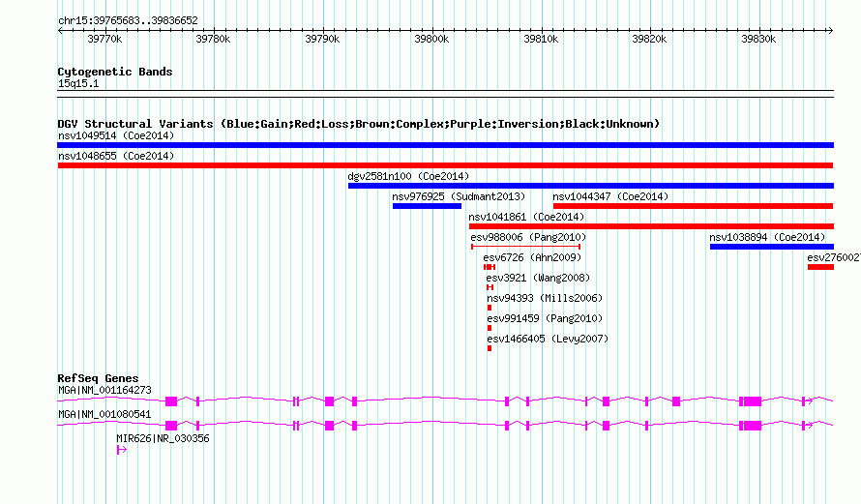Open the nsv1049514 (Coe2014) variant label
The width and height of the screenshot is (861, 504).
(116, 135)
